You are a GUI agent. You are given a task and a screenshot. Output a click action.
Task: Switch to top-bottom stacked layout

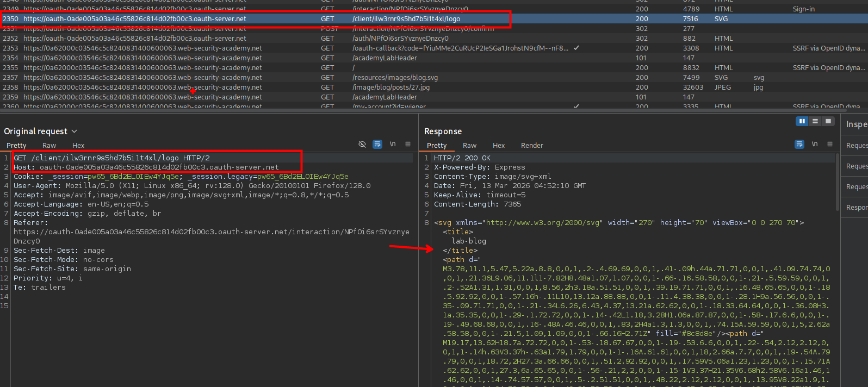click(815, 121)
